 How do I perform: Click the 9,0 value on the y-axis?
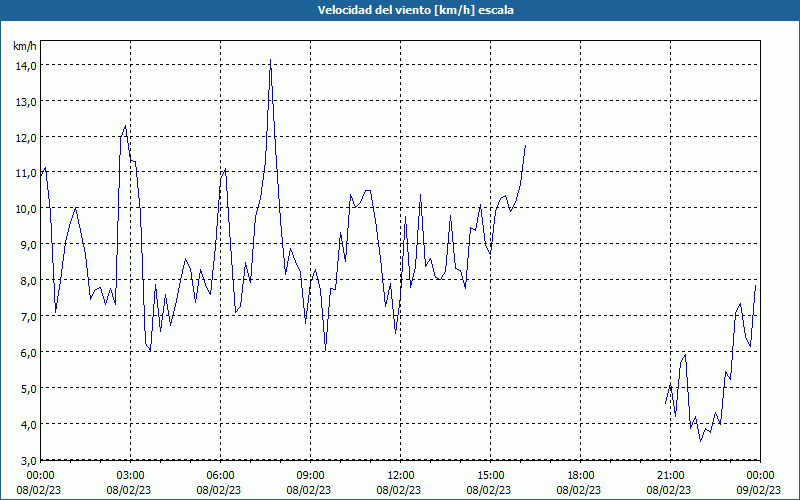pos(28,244)
